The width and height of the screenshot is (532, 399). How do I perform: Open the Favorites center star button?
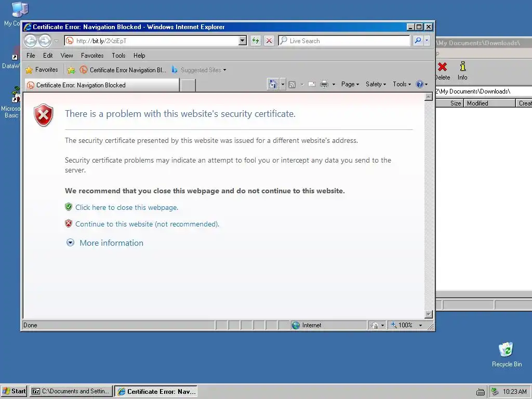42,70
